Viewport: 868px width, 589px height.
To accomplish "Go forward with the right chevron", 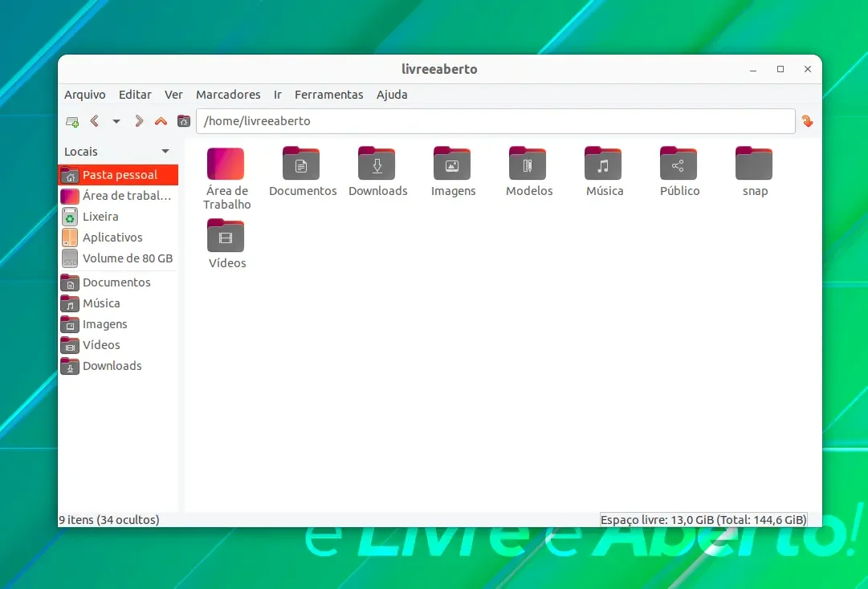I will pos(139,121).
